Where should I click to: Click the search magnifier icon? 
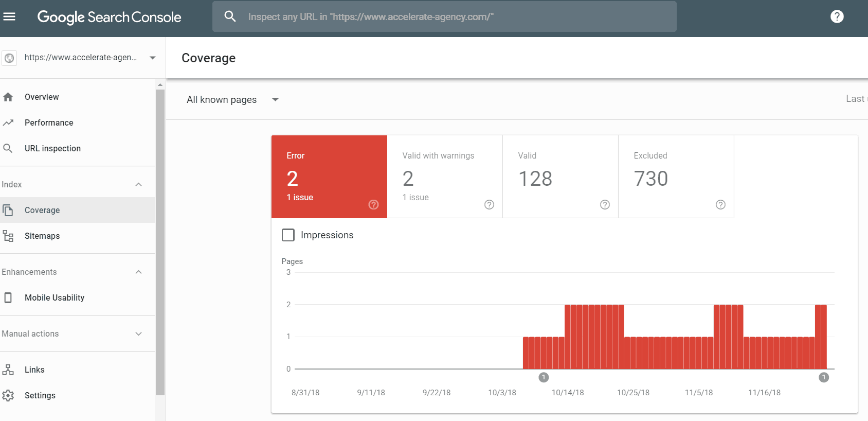pyautogui.click(x=230, y=16)
